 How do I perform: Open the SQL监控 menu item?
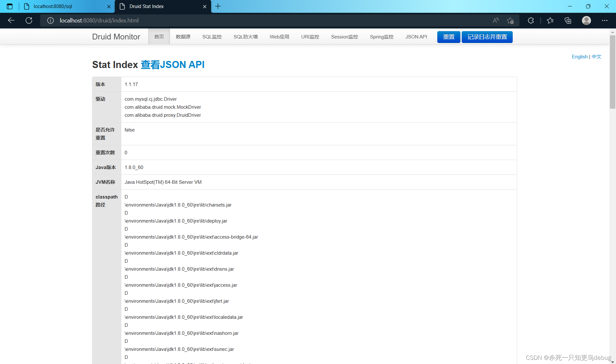(x=212, y=37)
